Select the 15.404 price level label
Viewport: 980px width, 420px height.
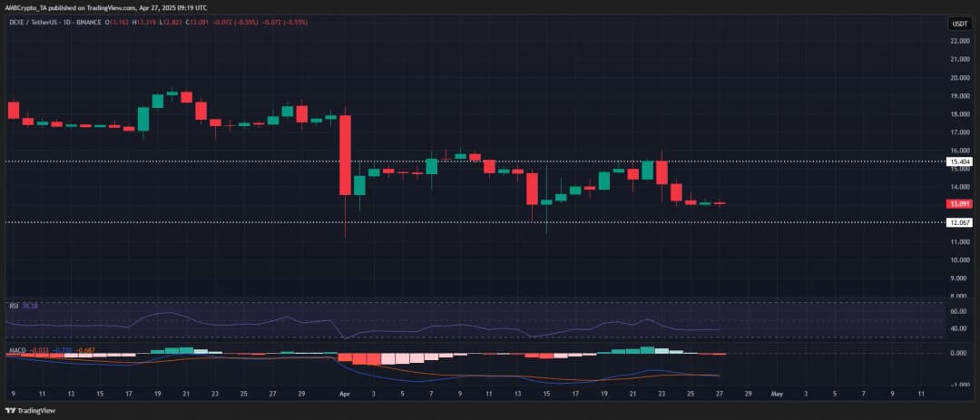point(959,161)
